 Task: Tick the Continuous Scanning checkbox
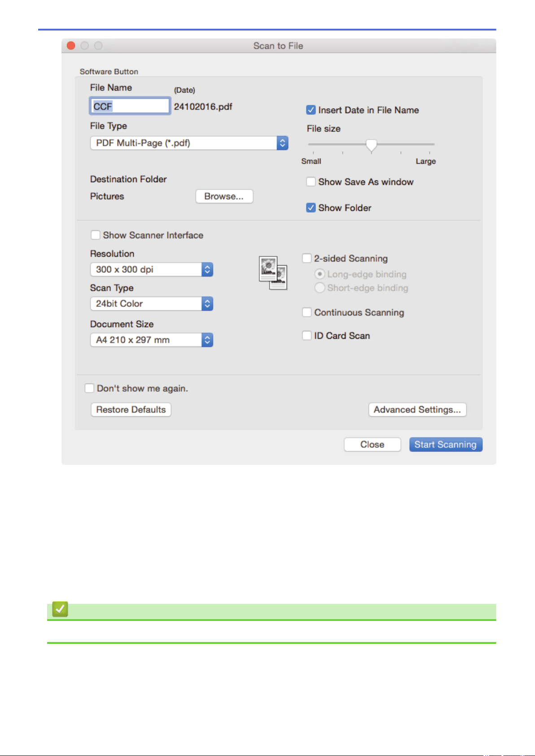point(307,312)
